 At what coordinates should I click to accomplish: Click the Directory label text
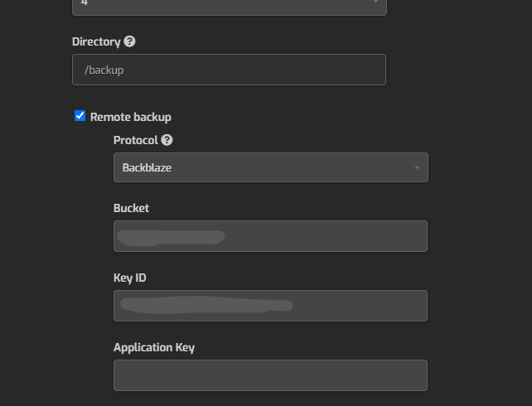(x=96, y=41)
